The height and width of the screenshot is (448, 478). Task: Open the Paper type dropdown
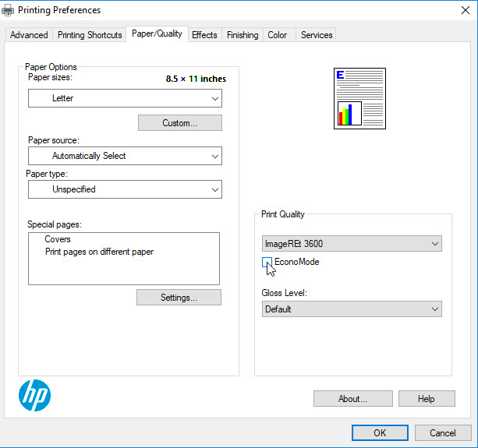tap(125, 189)
